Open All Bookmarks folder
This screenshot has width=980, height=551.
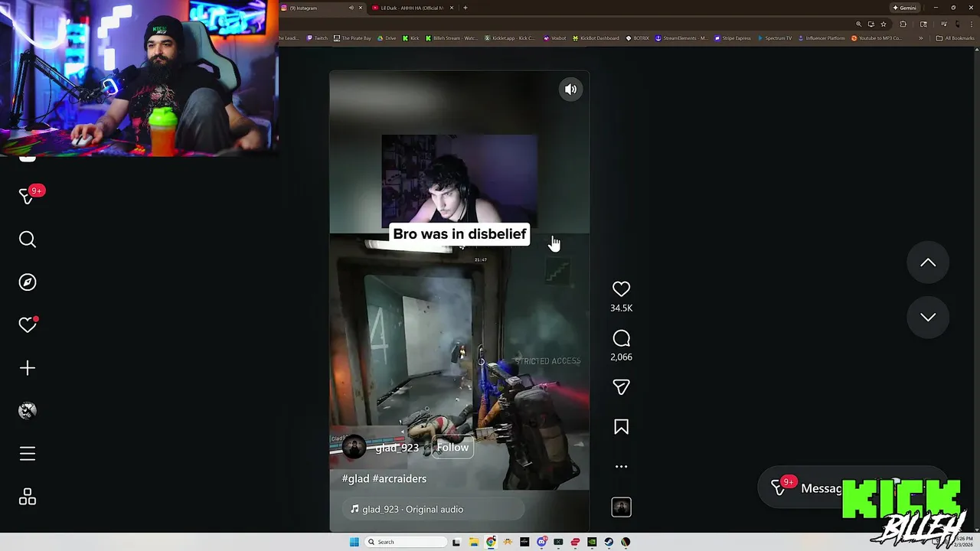click(x=955, y=38)
